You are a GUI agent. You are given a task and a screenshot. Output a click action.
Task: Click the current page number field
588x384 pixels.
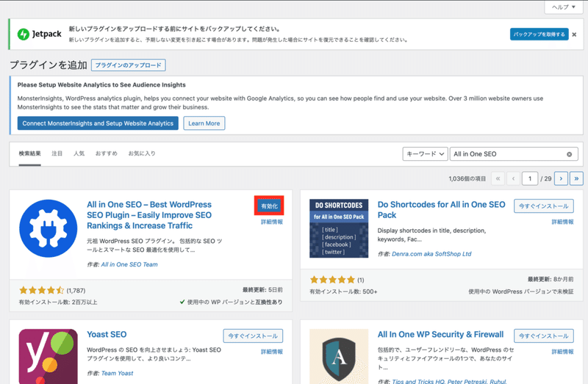click(x=530, y=178)
